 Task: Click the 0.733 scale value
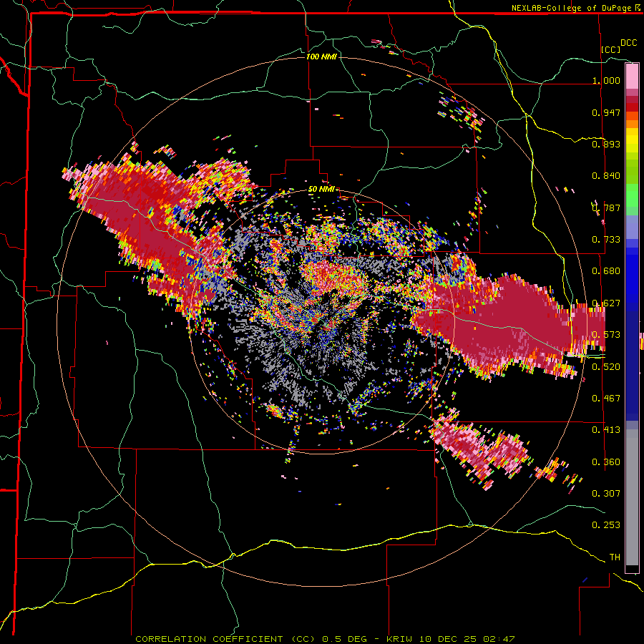click(x=606, y=240)
